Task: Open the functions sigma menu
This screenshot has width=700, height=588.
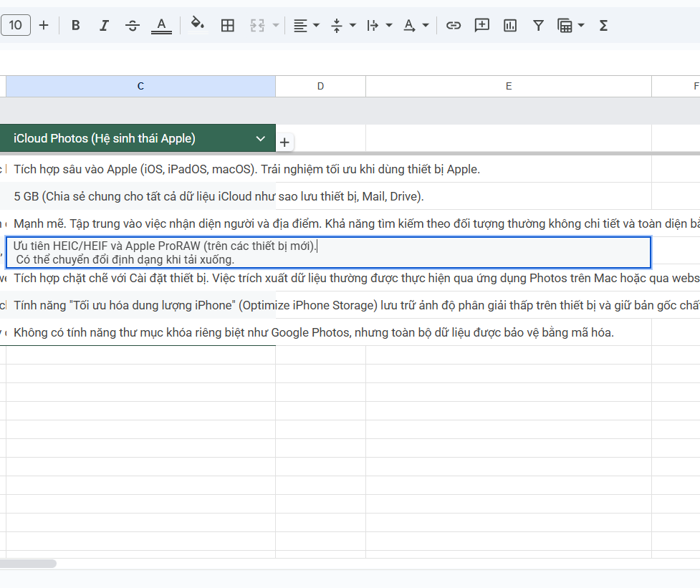Action: point(603,26)
